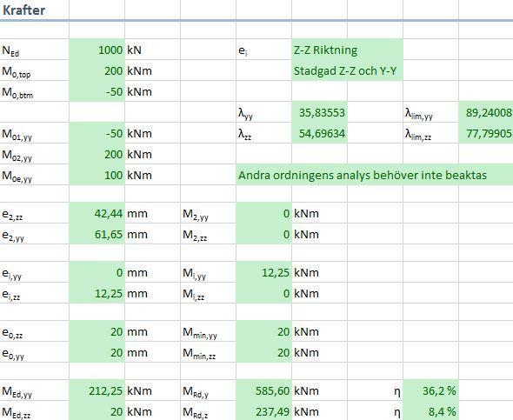Click the M0,top label cell

pos(35,70)
